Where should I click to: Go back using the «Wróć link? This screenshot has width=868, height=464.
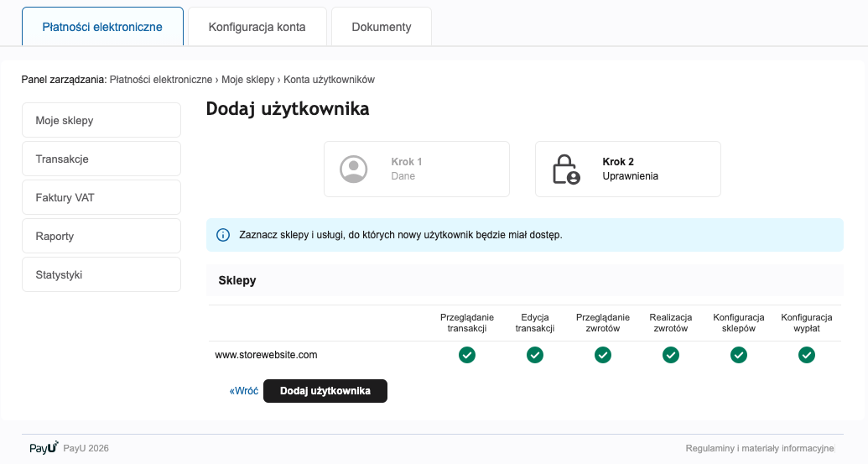244,391
